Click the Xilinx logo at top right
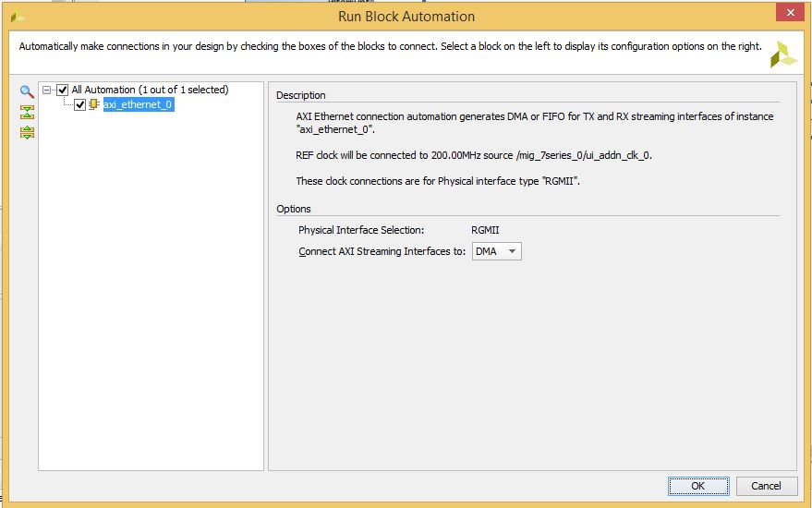The height and width of the screenshot is (508, 812). click(x=783, y=54)
